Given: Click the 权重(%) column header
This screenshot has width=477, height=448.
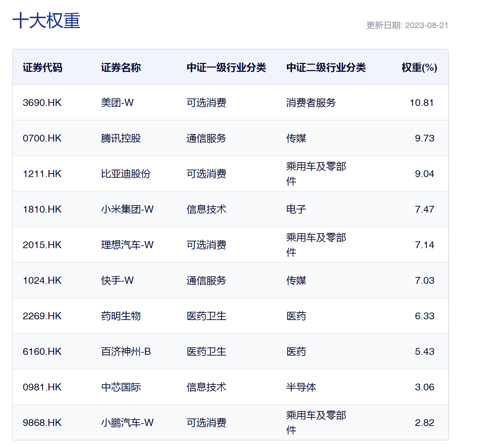Looking at the screenshot, I should point(419,67).
